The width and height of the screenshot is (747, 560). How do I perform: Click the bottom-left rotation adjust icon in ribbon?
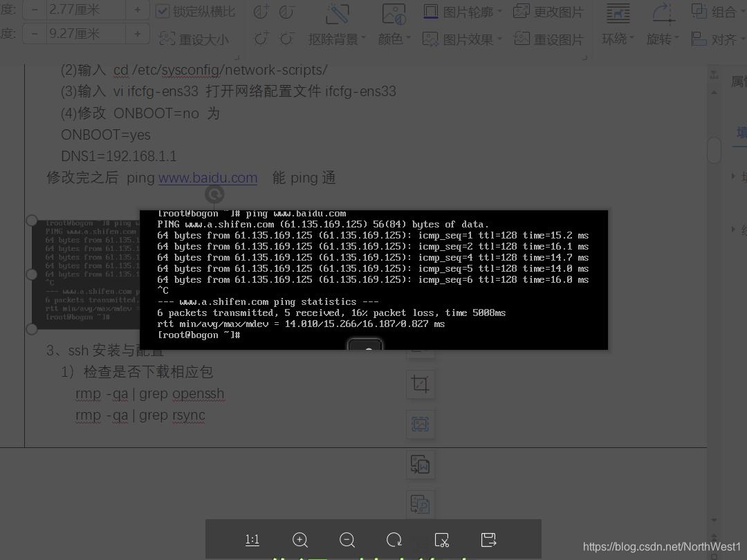tap(261, 39)
